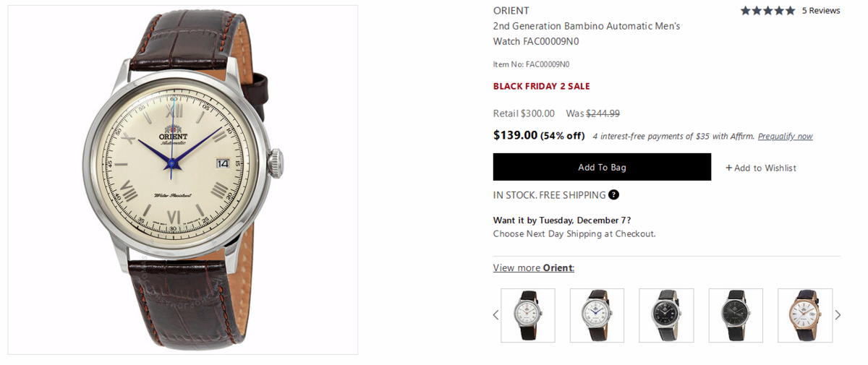Click the $139.00 sale price

tap(515, 135)
